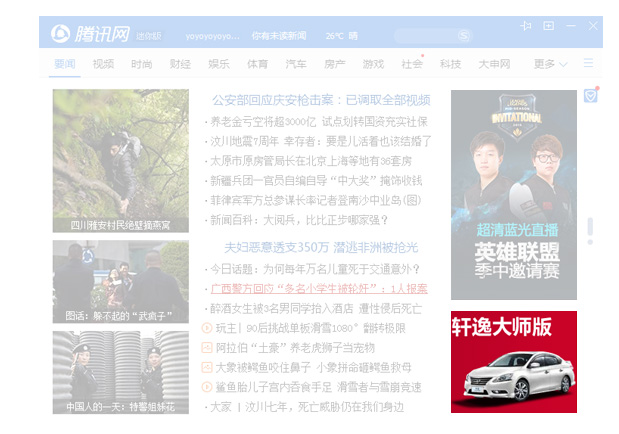The height and width of the screenshot is (434, 619).
Task: Click the play icon beside 玩主 headline
Action: pyautogui.click(x=207, y=328)
